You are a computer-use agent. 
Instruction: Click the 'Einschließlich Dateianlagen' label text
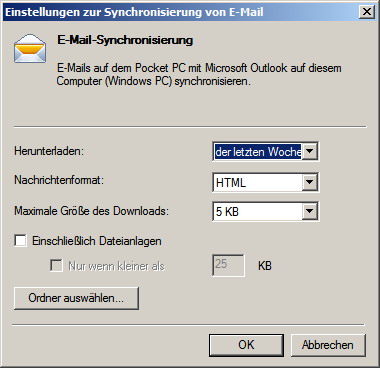(97, 241)
